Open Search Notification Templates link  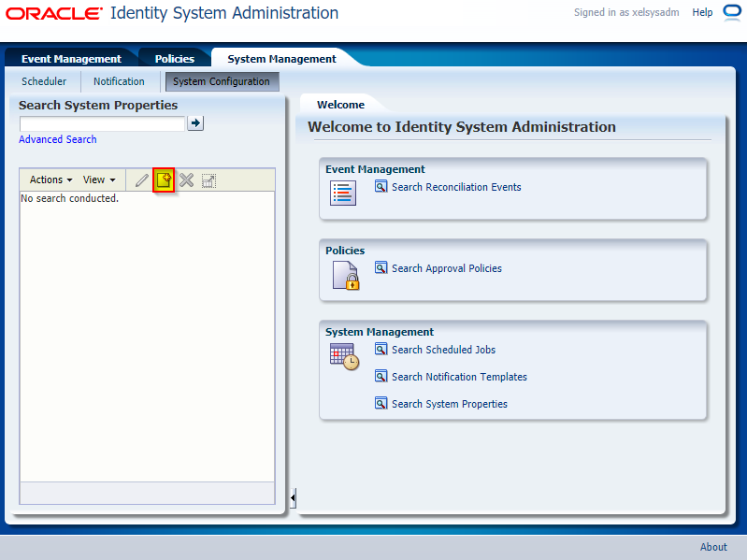(x=459, y=377)
